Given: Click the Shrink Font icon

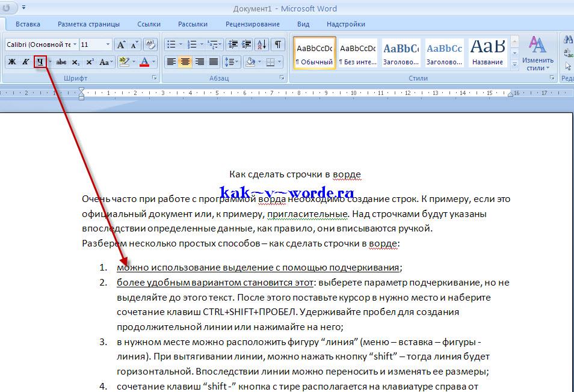Looking at the screenshot, I should [x=134, y=44].
